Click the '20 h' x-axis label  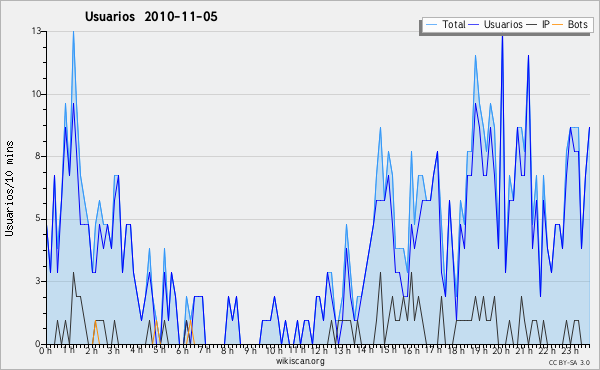501,350
